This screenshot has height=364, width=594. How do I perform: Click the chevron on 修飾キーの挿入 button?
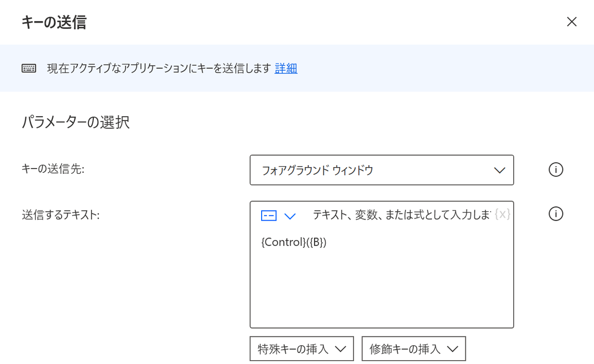(x=452, y=349)
